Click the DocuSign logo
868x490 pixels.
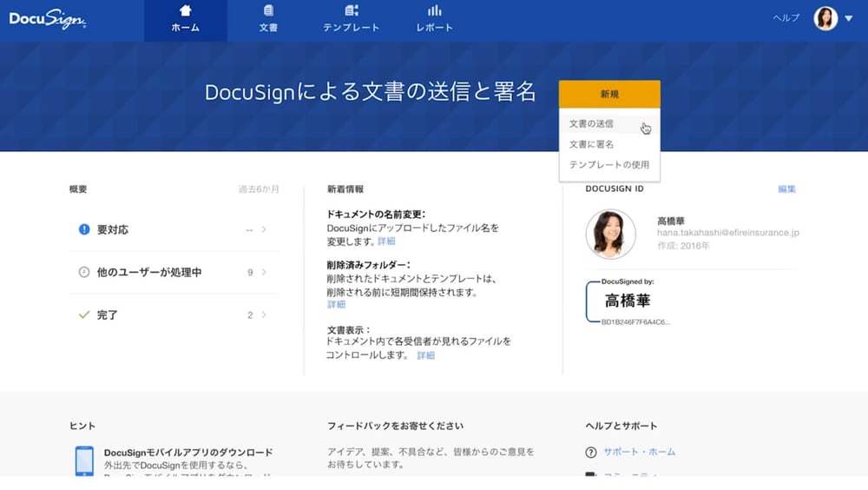(48, 19)
